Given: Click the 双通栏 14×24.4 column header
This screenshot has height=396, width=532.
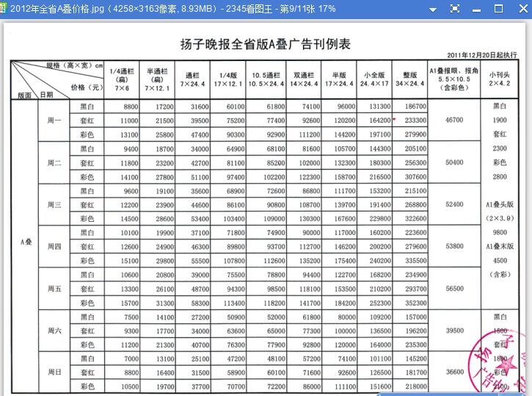Looking at the screenshot, I should click(x=304, y=79).
